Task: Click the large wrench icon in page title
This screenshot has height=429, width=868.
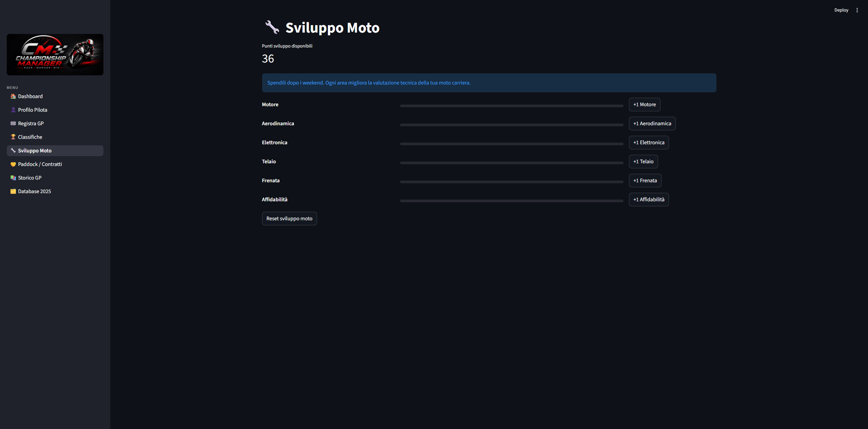Action: (x=272, y=27)
